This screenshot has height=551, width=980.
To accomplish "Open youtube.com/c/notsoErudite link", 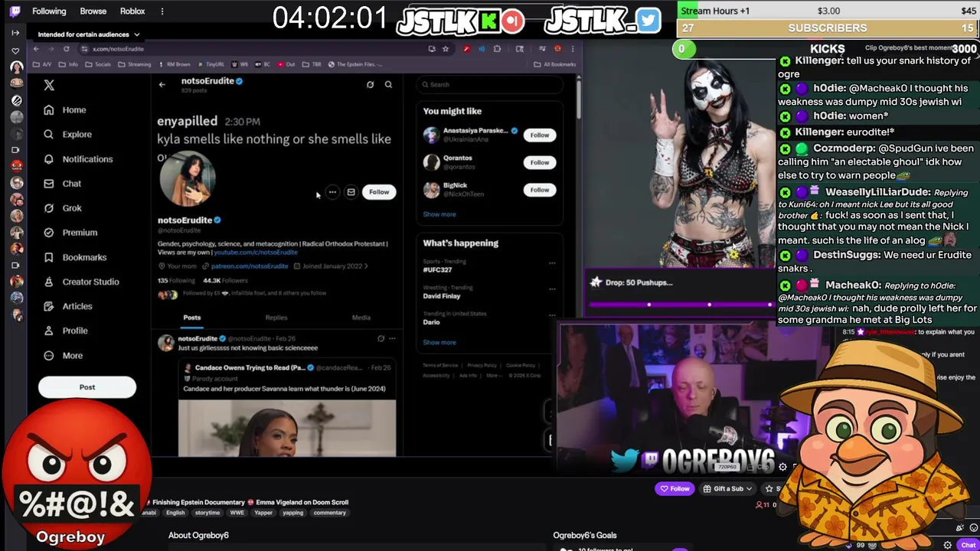I will 256,252.
